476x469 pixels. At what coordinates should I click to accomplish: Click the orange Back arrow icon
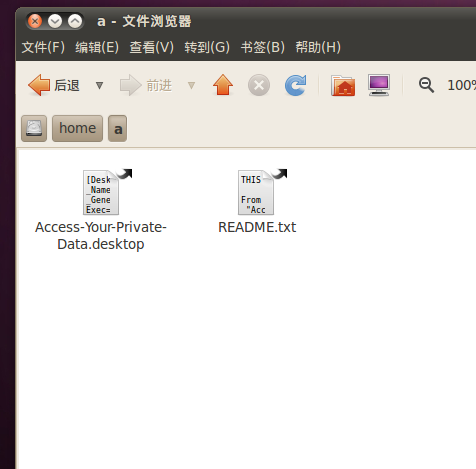coord(39,85)
